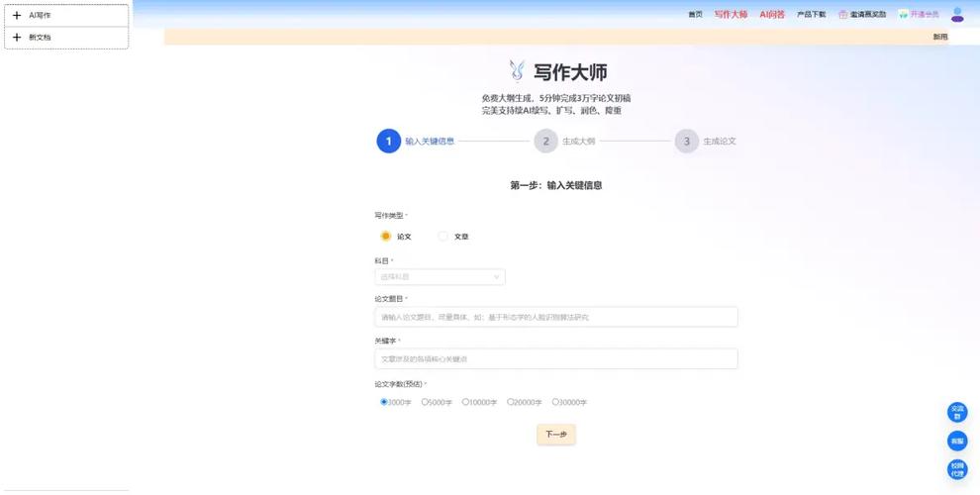Image resolution: width=980 pixels, height=495 pixels.
Task: Click the 生成大纲 step label
Action: pos(579,142)
